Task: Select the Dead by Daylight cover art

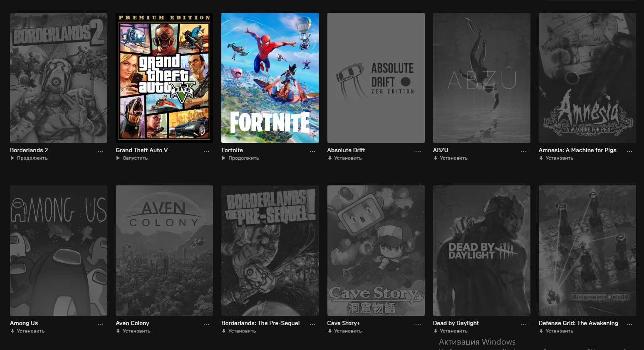Action: (x=482, y=251)
